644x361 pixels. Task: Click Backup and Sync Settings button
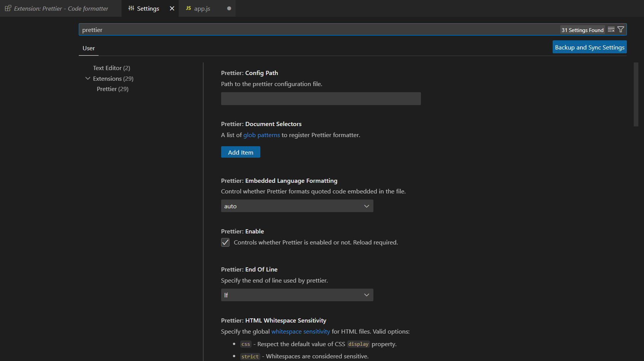coord(589,47)
